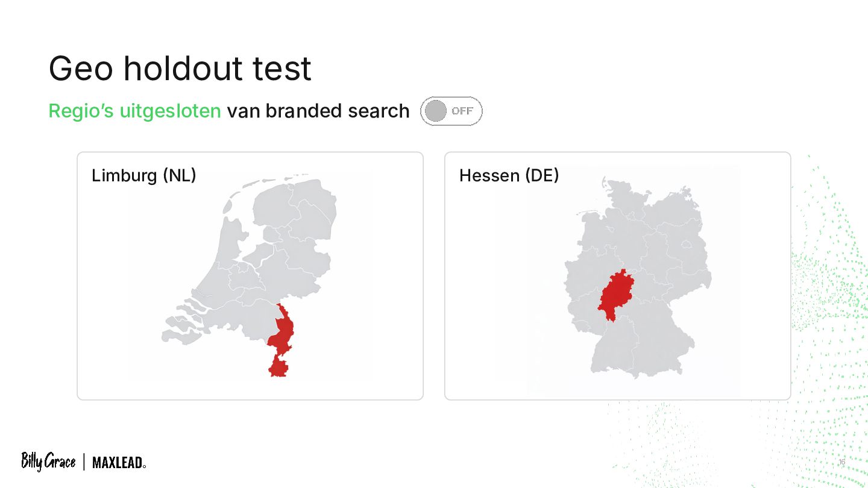Select the "Hessen (DE)" card label
Screen dimensions: 868x488
pyautogui.click(x=509, y=175)
